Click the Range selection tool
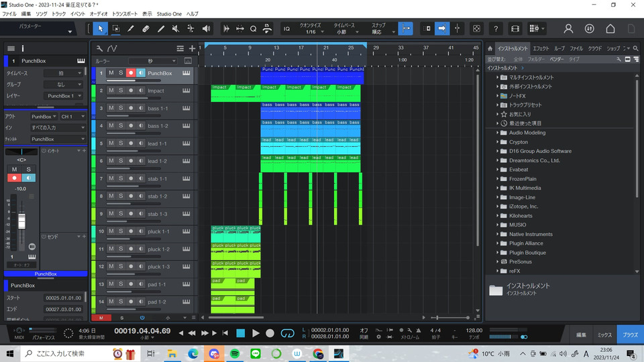644x362 pixels. point(115,29)
